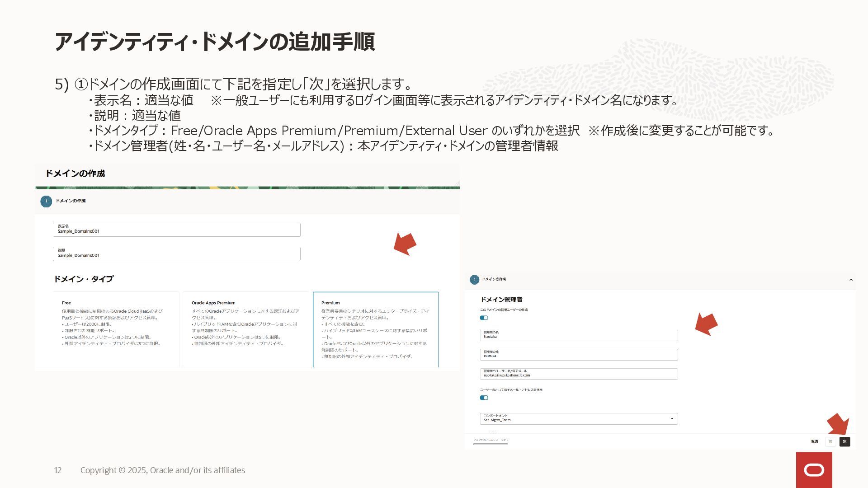Click the ドメイン・タイプ heading
The image size is (868, 488).
[84, 279]
